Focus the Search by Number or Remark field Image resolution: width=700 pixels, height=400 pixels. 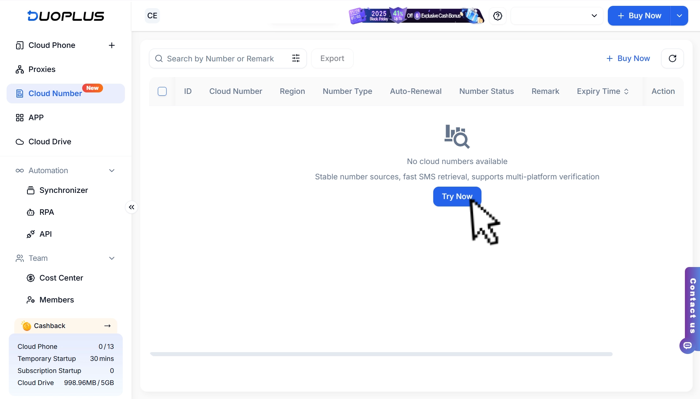[x=220, y=59]
